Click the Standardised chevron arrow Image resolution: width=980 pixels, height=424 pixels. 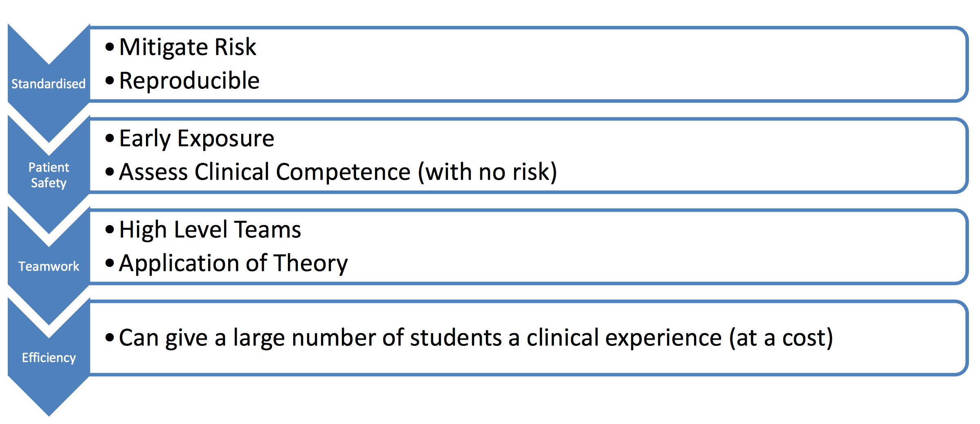(48, 83)
